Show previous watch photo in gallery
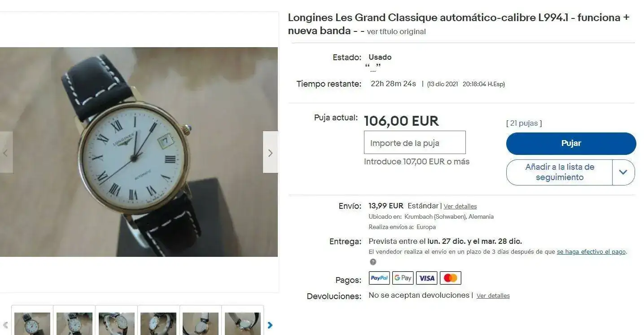The width and height of the screenshot is (644, 335). click(x=6, y=152)
